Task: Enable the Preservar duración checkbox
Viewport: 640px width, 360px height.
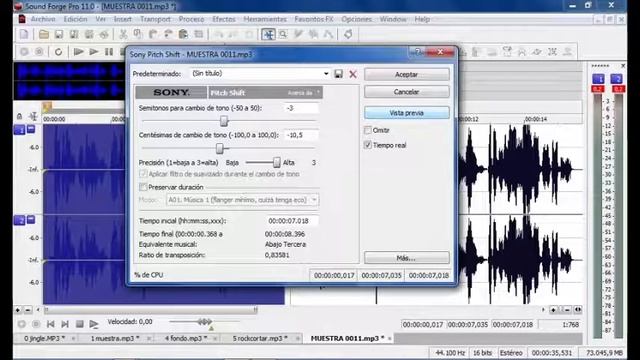Action: [143, 187]
